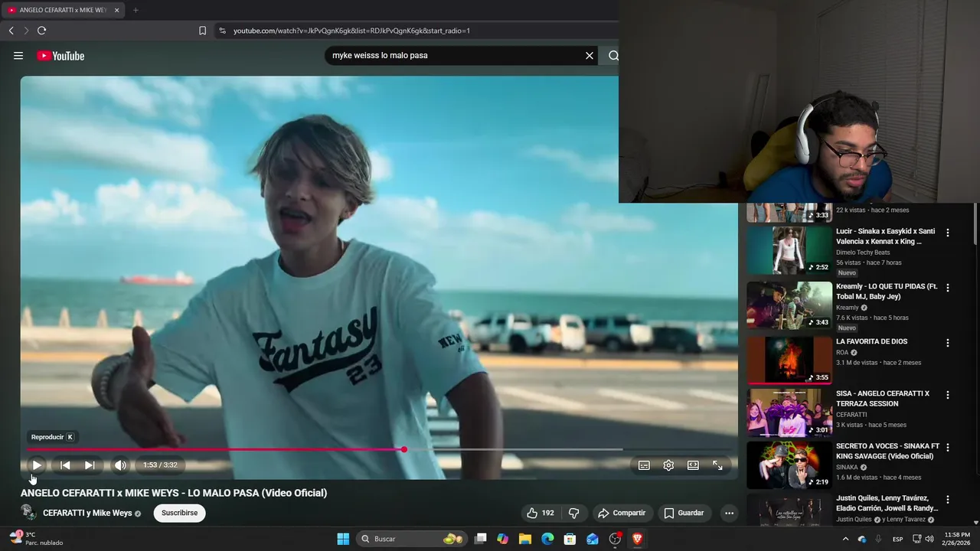Open the SECRETO A VOCES thumbnail
The width and height of the screenshot is (980, 551).
click(x=789, y=465)
